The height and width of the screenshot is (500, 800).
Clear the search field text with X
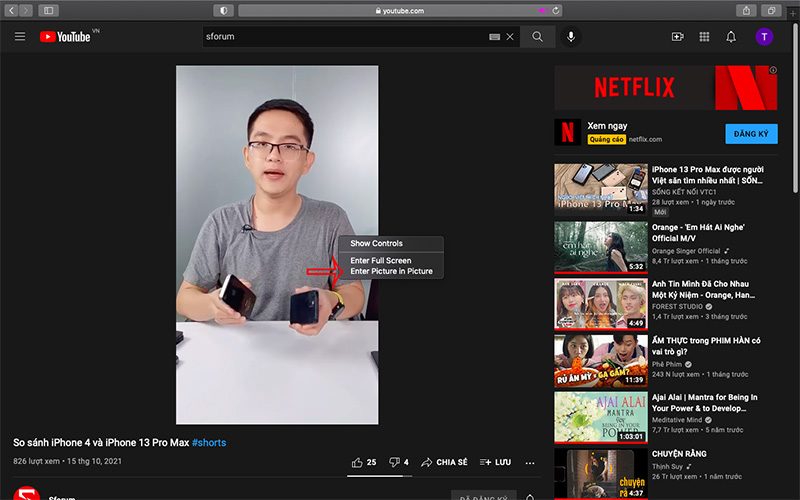tap(510, 37)
